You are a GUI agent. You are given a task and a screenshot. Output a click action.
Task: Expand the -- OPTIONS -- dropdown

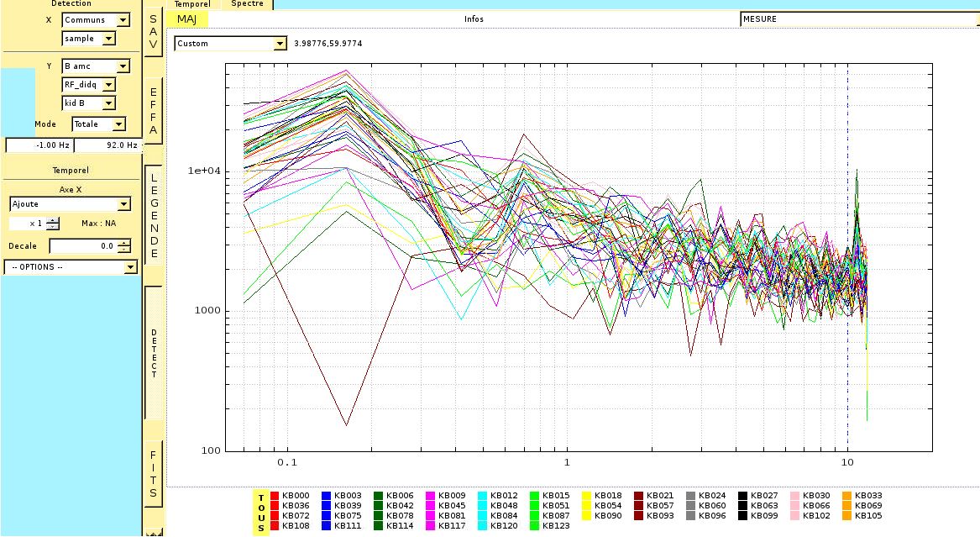point(71,267)
